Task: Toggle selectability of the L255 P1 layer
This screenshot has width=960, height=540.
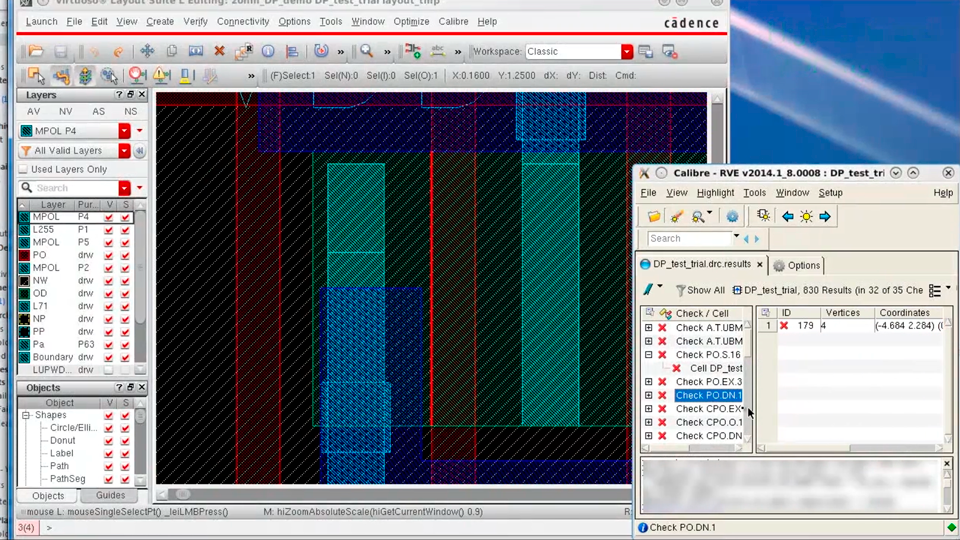Action: [125, 230]
